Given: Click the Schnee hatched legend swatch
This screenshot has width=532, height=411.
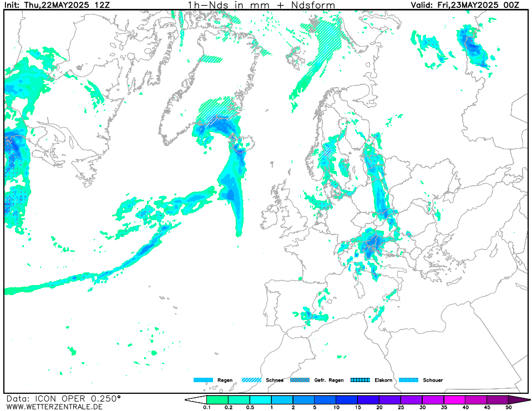Looking at the screenshot, I should (x=251, y=380).
